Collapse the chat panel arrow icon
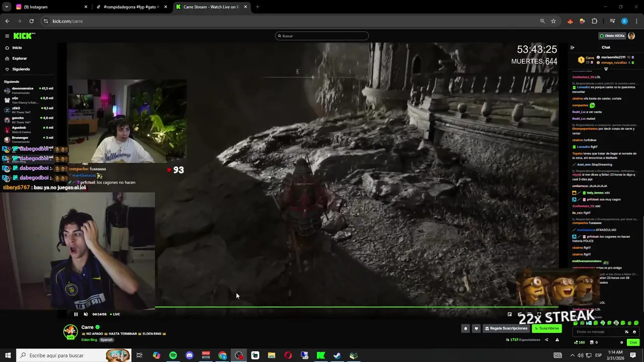Image resolution: width=644 pixels, height=362 pixels. [572, 48]
